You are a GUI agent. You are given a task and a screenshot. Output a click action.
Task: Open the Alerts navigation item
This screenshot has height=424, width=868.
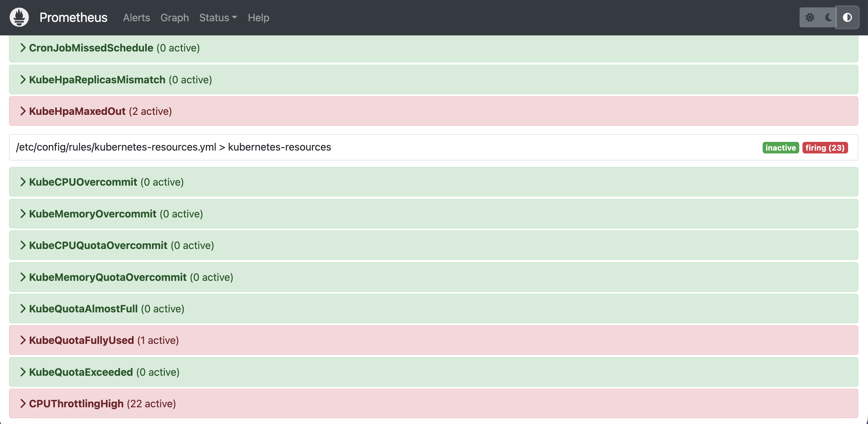pyautogui.click(x=136, y=18)
